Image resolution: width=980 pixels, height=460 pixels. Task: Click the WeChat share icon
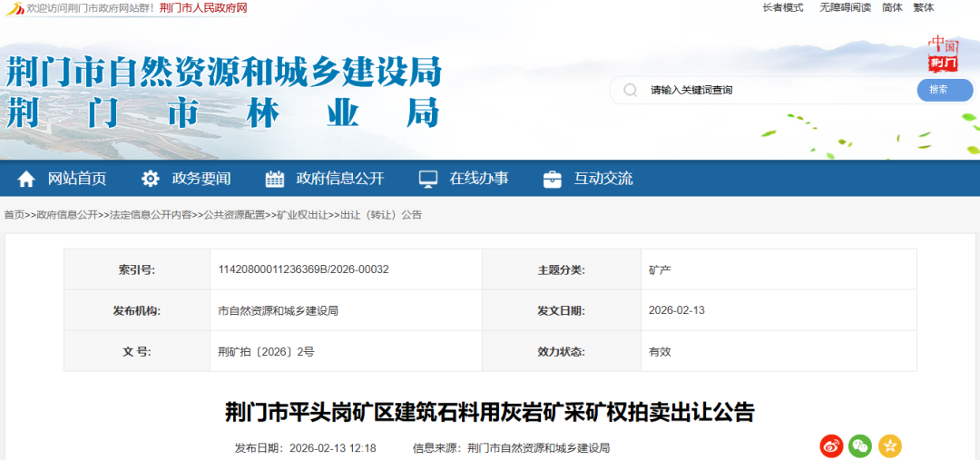(x=860, y=445)
